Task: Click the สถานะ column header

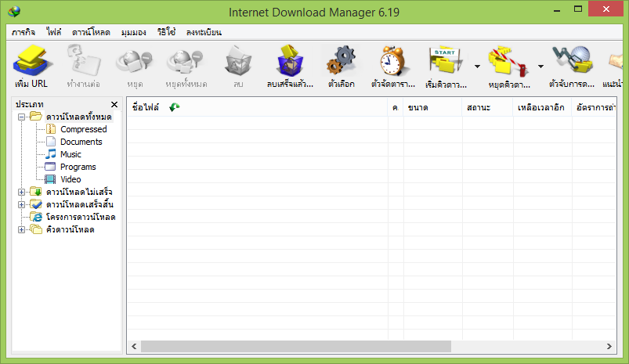Action: (x=487, y=107)
